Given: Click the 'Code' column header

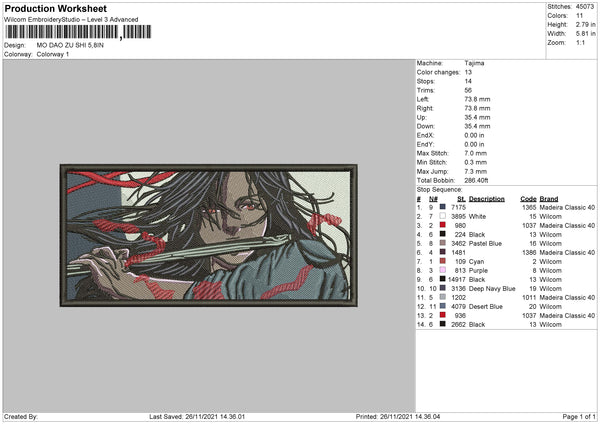Looking at the screenshot, I should click(528, 199).
